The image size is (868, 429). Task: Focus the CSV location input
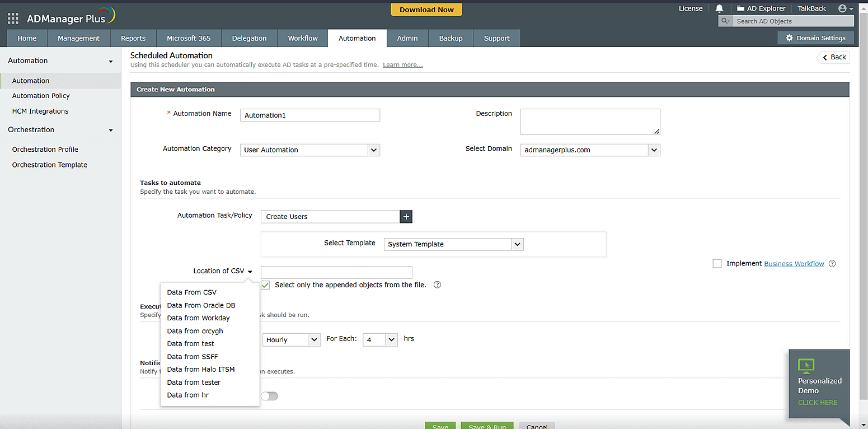336,272
